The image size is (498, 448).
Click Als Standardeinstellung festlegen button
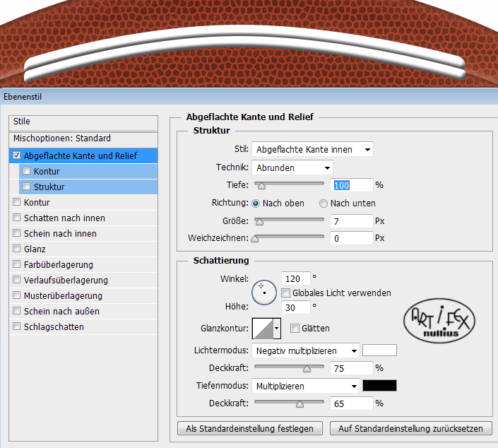coord(250,428)
